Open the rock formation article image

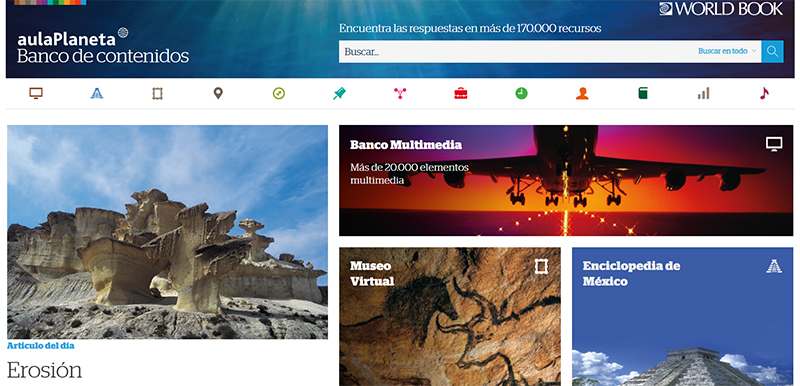167,232
